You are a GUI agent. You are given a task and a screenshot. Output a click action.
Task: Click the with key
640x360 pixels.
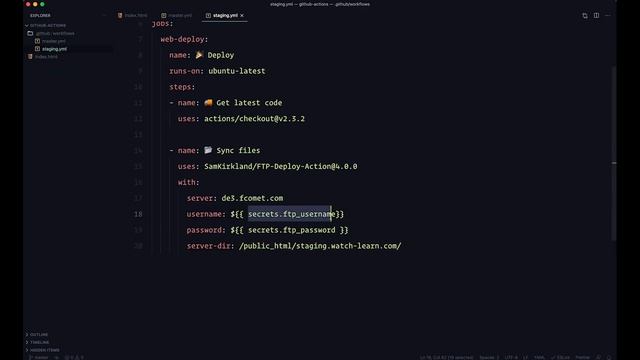[187, 182]
